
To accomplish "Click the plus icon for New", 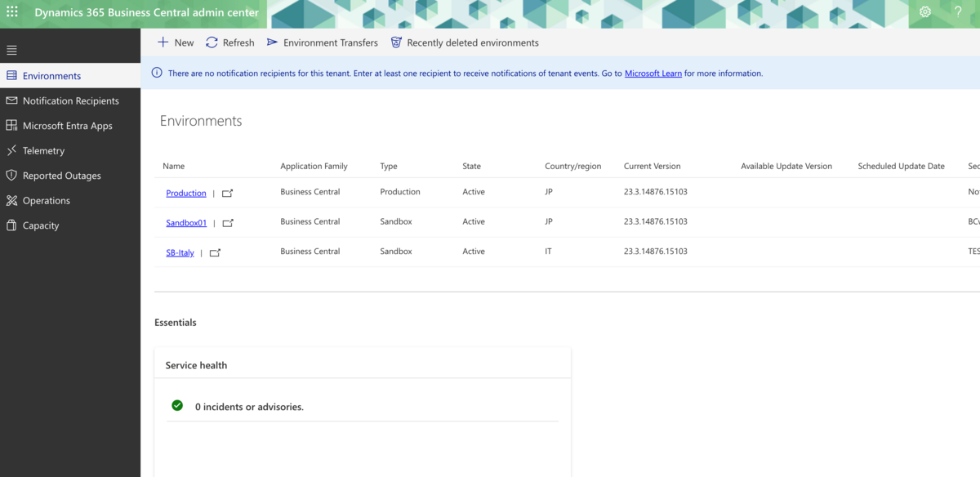I will pos(163,42).
